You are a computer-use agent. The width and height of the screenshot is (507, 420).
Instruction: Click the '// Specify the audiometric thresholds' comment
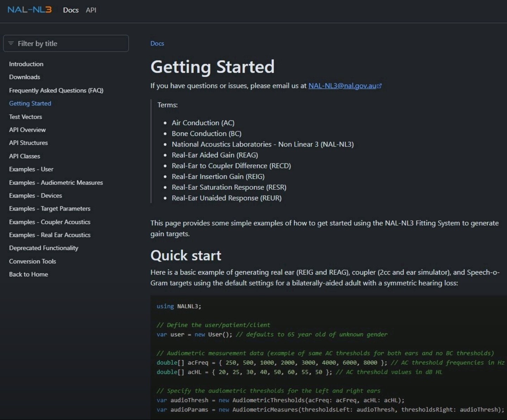point(269,391)
